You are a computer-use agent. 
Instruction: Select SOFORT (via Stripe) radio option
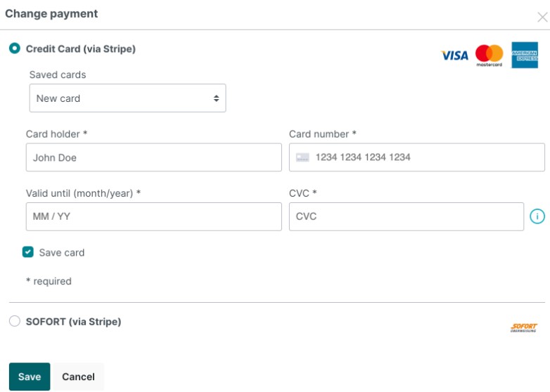coord(15,322)
